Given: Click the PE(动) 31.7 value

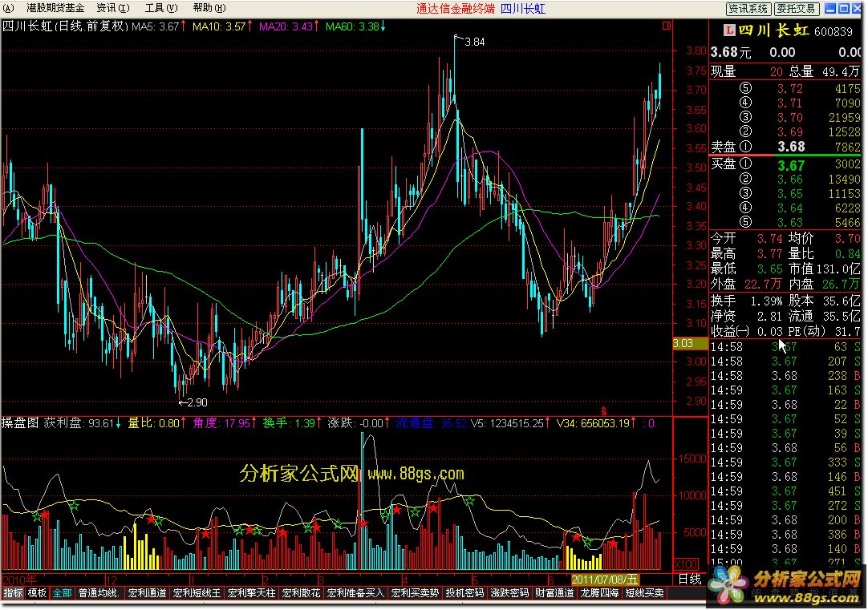Looking at the screenshot, I should (848, 331).
